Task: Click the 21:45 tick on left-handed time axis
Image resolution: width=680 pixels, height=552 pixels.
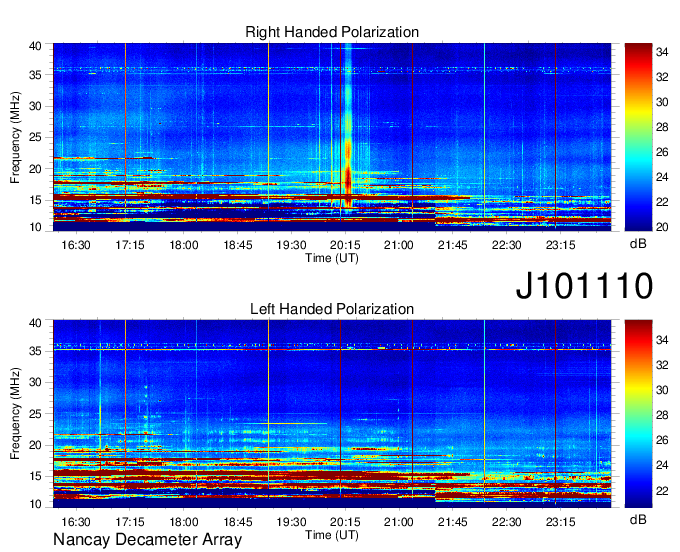Action: coord(453,522)
